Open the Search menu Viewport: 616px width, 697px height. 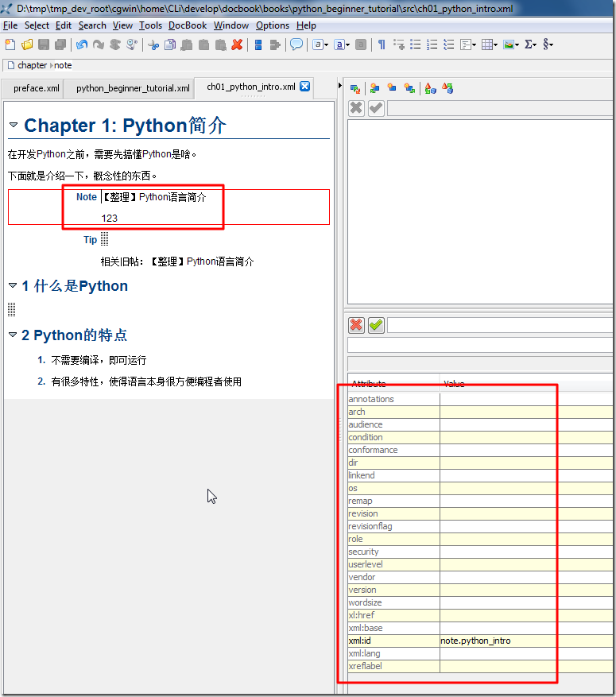tap(92, 25)
